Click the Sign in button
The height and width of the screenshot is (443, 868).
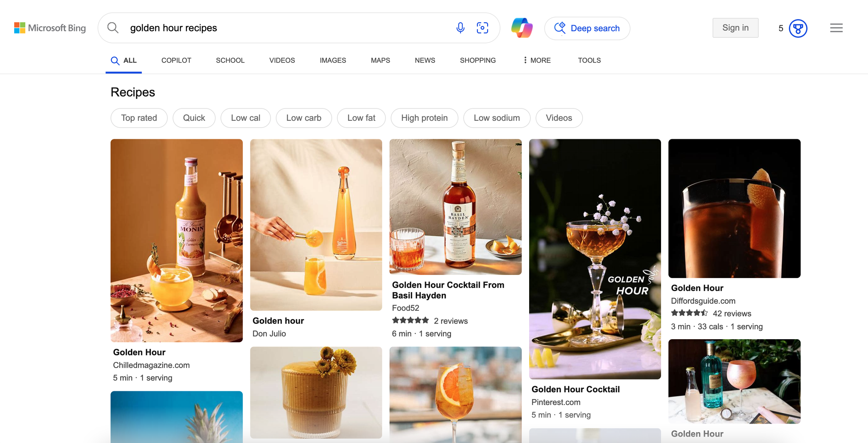(735, 28)
